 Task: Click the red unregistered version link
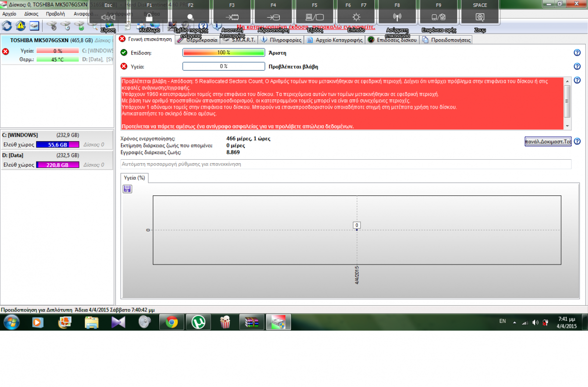click(x=306, y=27)
